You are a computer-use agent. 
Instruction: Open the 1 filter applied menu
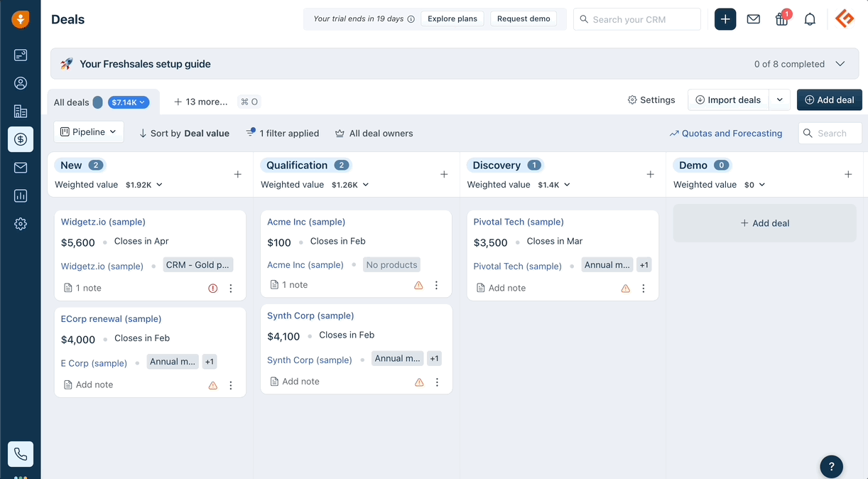283,134
